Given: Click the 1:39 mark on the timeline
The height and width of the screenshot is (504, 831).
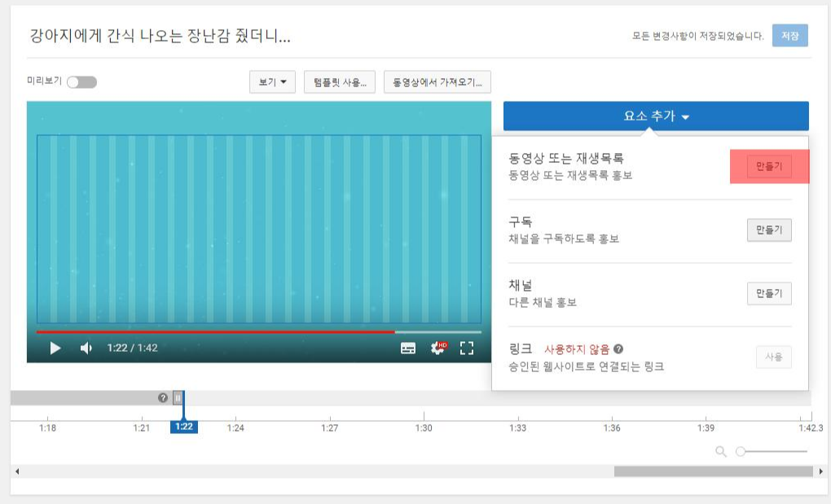Looking at the screenshot, I should pyautogui.click(x=706, y=427).
